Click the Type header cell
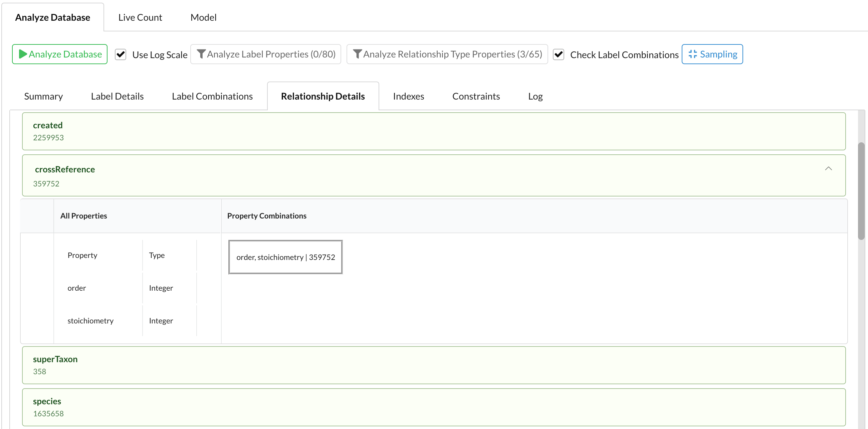 coord(169,255)
